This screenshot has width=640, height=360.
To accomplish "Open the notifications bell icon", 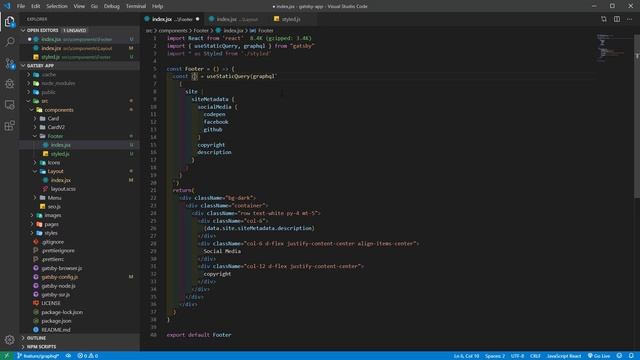I will click(631, 356).
